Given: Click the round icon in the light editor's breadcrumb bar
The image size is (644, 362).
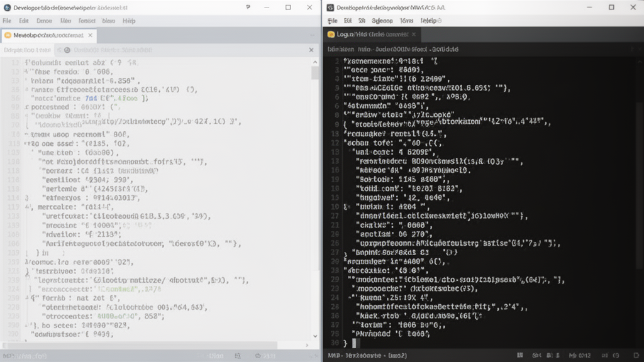Looking at the screenshot, I should pyautogui.click(x=68, y=50).
